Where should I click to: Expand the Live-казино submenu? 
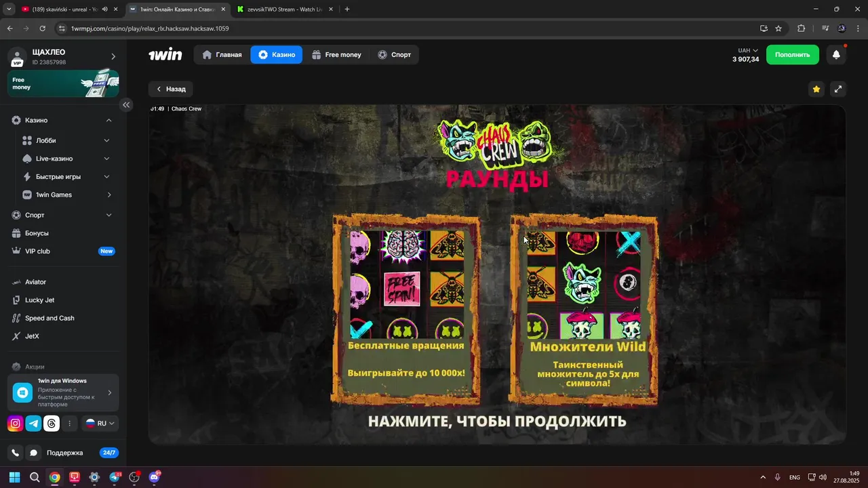pos(106,159)
